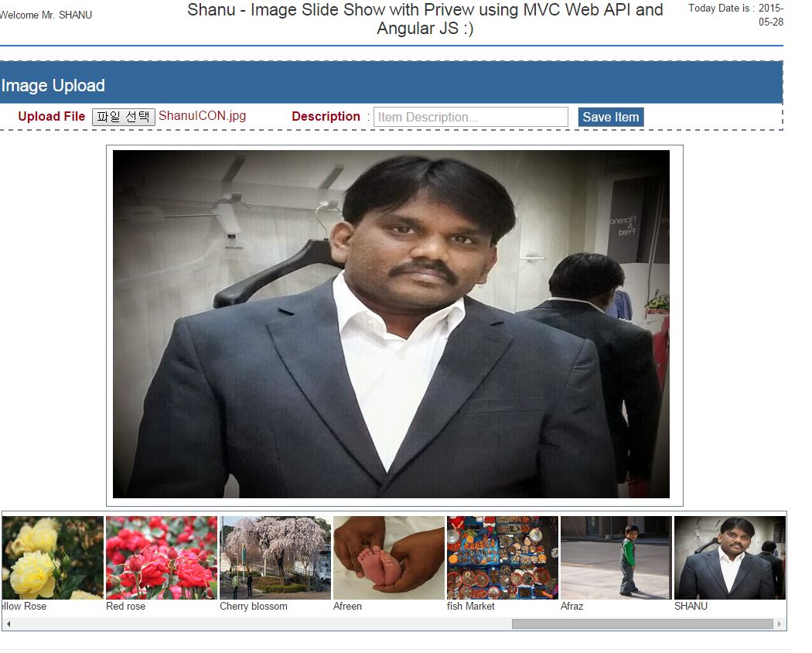Click the right scrollbar arrow
The height and width of the screenshot is (653, 812).
tap(780, 624)
